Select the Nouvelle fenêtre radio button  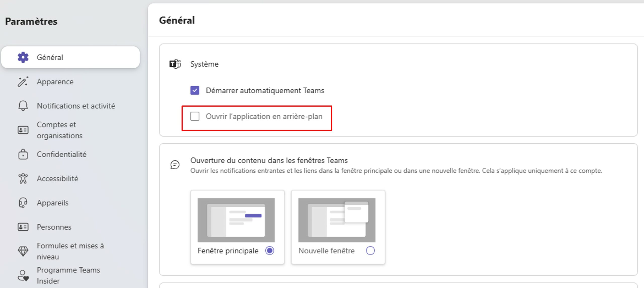click(370, 251)
